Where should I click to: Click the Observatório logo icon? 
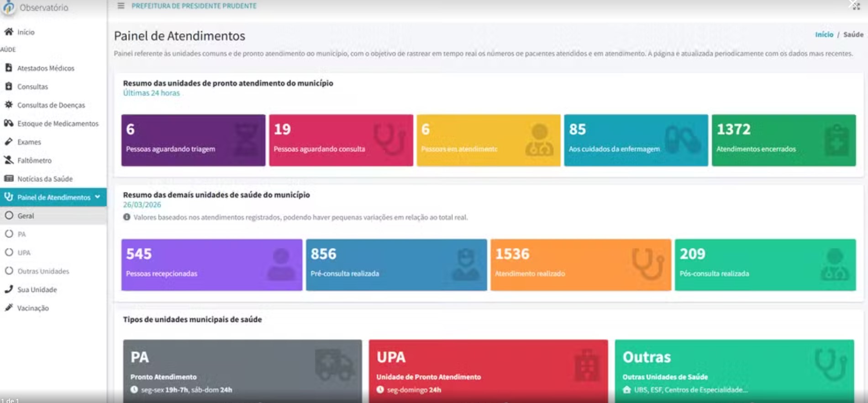(9, 7)
